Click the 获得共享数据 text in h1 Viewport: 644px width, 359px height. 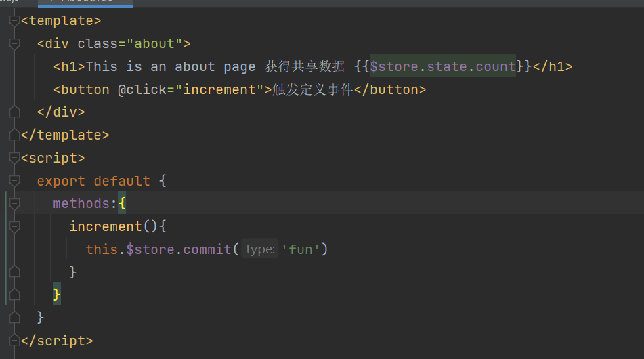(x=305, y=66)
